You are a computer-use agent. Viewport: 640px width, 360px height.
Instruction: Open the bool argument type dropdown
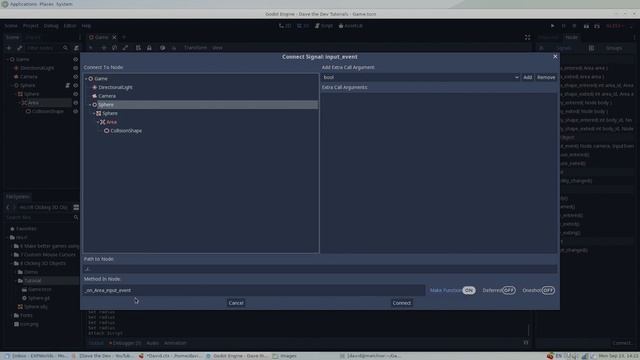click(420, 77)
